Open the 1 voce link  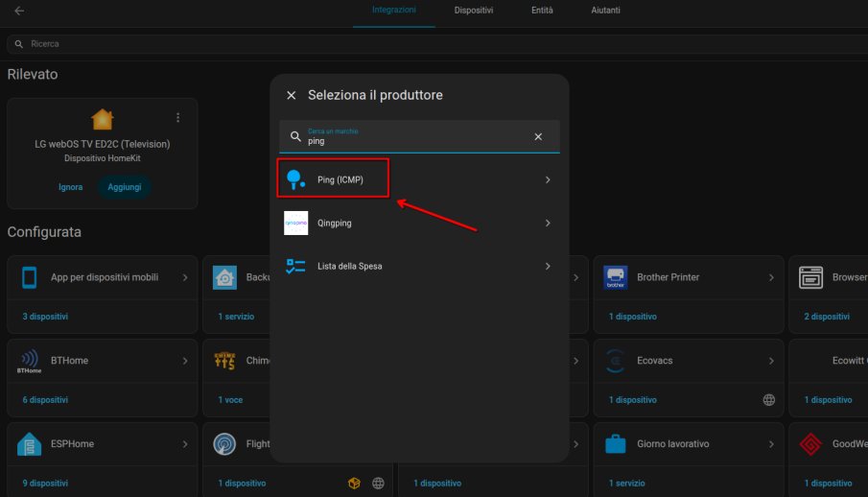pos(230,399)
